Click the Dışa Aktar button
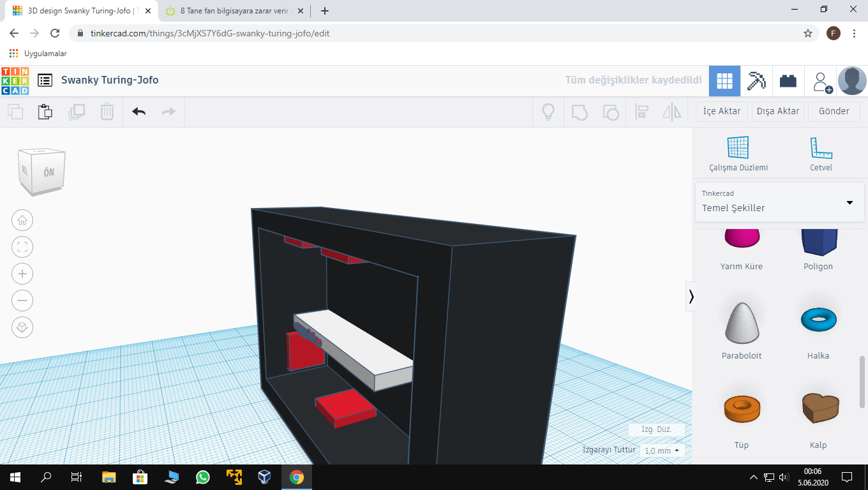 point(778,112)
